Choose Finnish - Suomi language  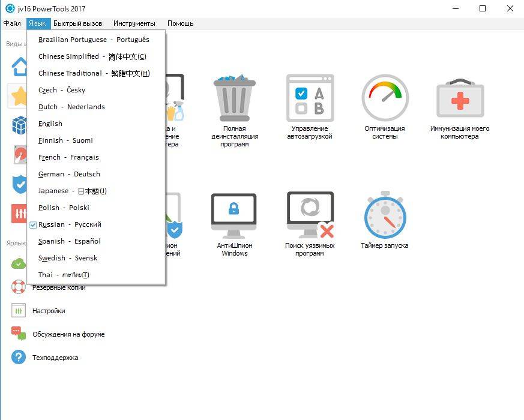96,140
